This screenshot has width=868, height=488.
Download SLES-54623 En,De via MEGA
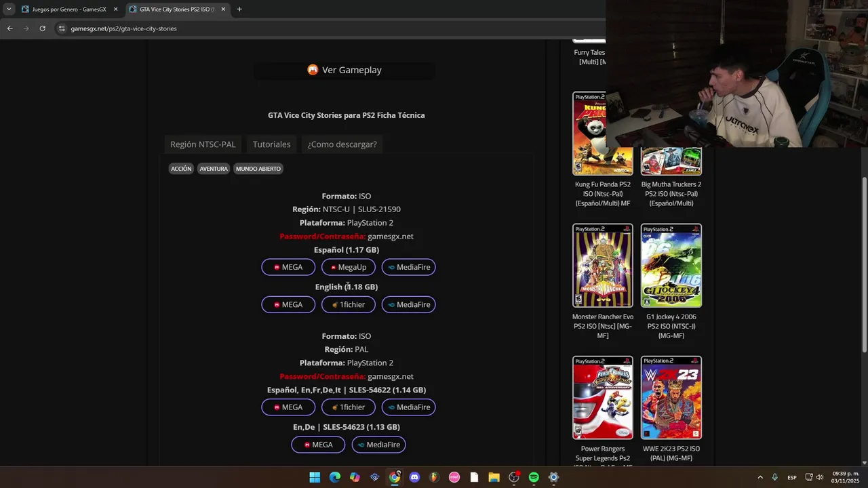point(318,445)
